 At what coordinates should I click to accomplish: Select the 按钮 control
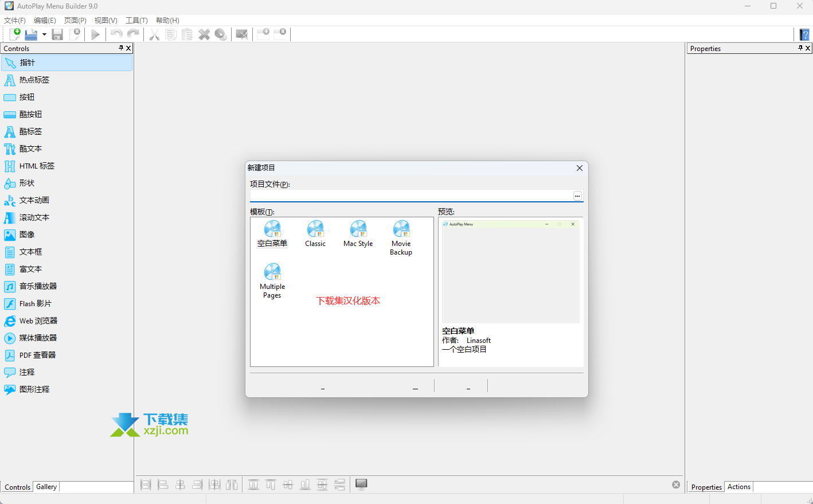(67, 97)
